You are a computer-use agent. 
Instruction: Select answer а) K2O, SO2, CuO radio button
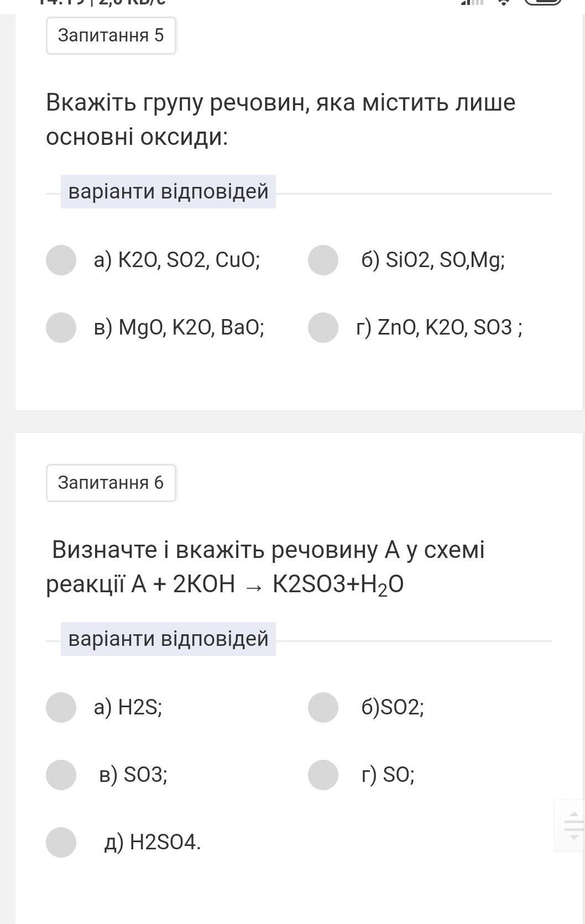point(61,260)
